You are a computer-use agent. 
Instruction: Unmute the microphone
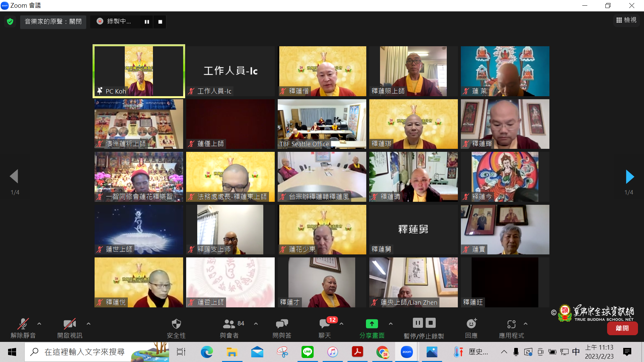coord(23,324)
